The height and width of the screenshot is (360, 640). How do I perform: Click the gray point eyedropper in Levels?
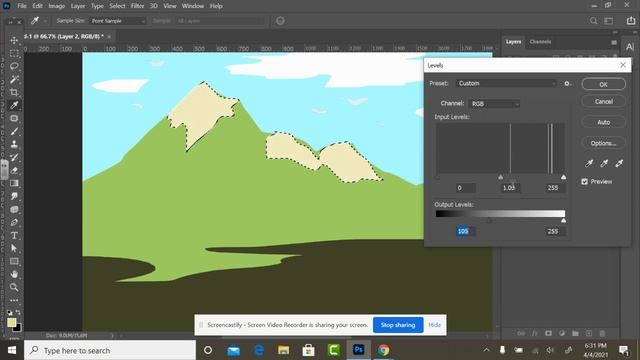pos(604,163)
